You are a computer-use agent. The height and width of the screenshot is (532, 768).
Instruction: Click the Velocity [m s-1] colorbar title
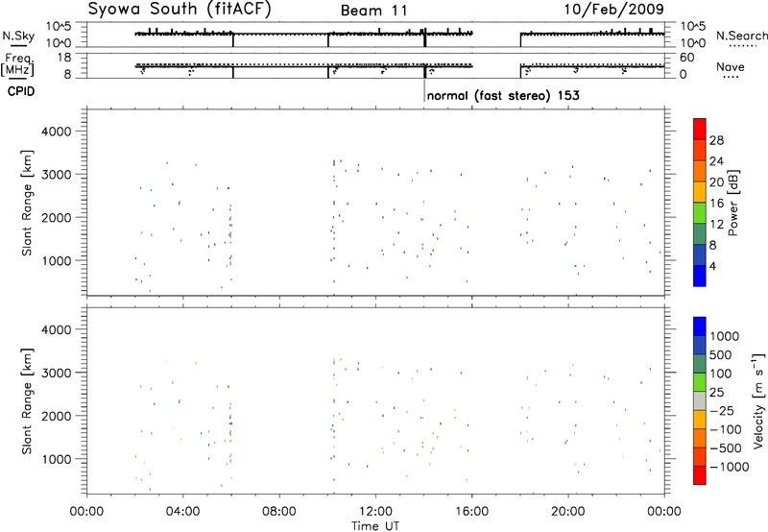coord(758,400)
